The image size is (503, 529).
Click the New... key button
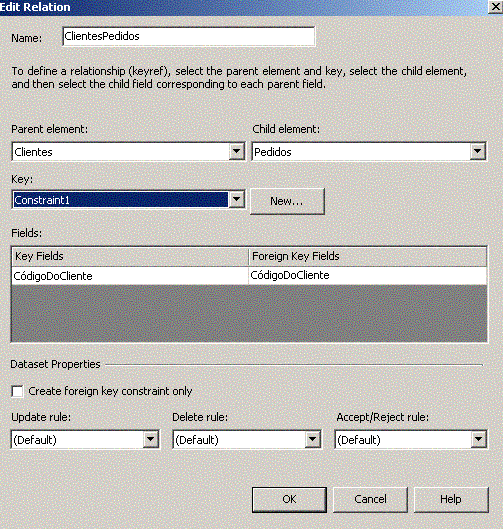(x=287, y=201)
